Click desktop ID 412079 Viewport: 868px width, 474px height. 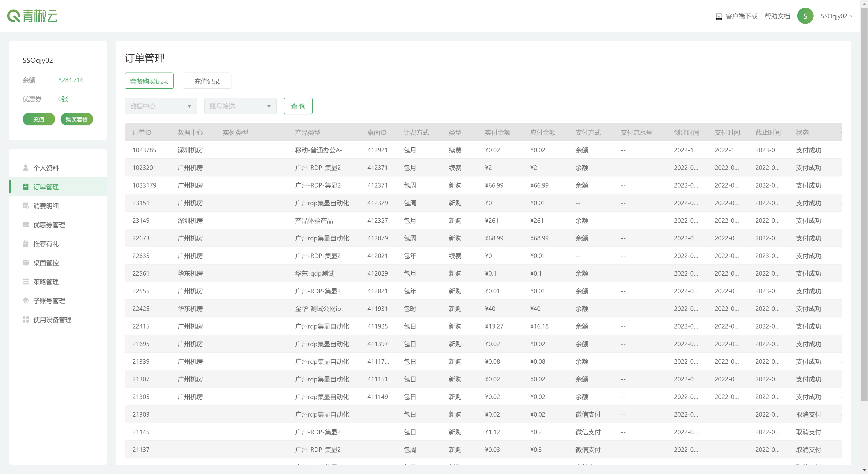point(377,238)
